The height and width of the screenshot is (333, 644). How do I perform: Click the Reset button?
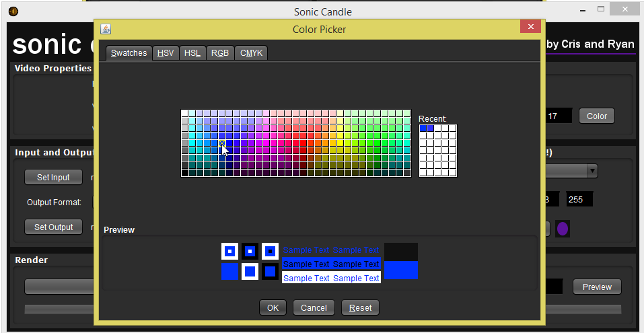point(360,307)
